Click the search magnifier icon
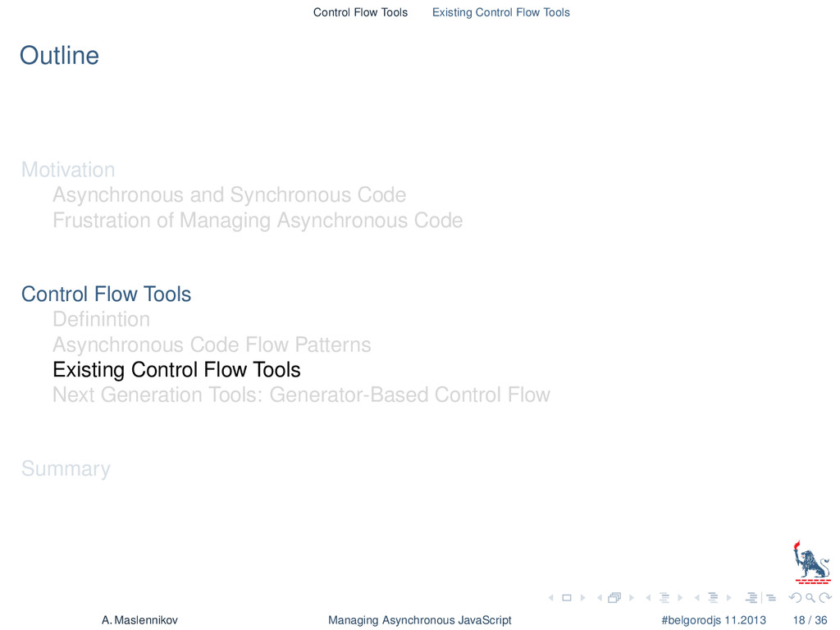 click(x=810, y=597)
